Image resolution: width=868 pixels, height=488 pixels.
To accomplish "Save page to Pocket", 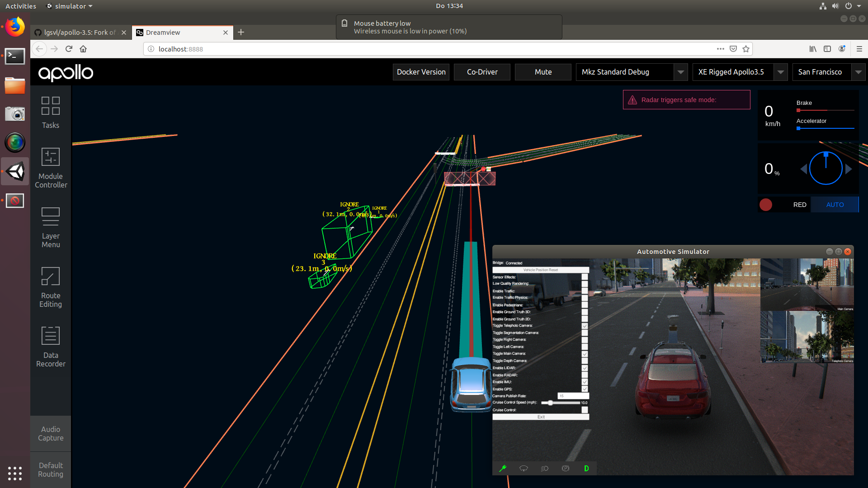I will click(733, 49).
